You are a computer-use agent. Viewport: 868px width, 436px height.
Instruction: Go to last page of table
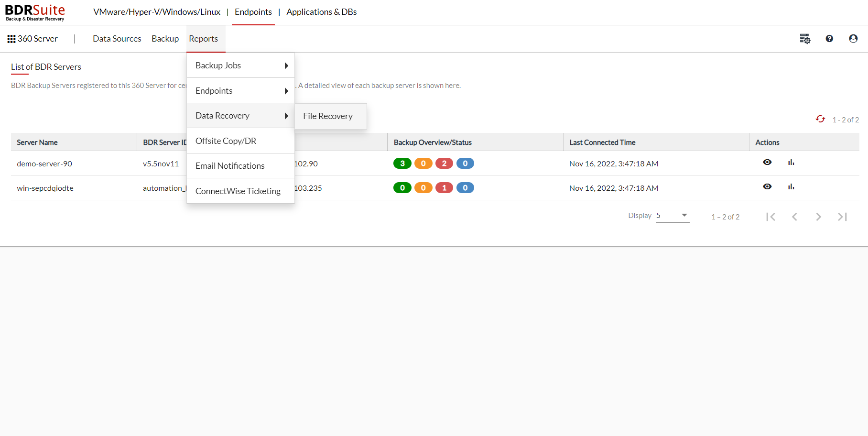coord(842,217)
